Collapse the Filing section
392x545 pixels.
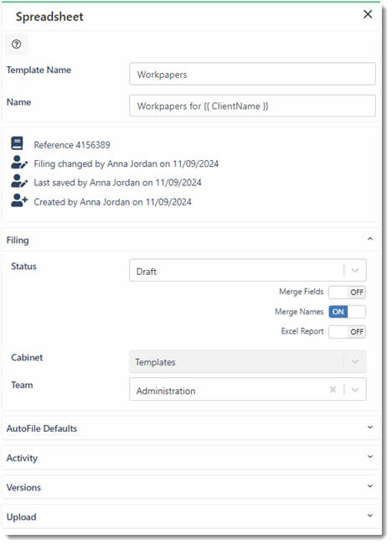(370, 239)
